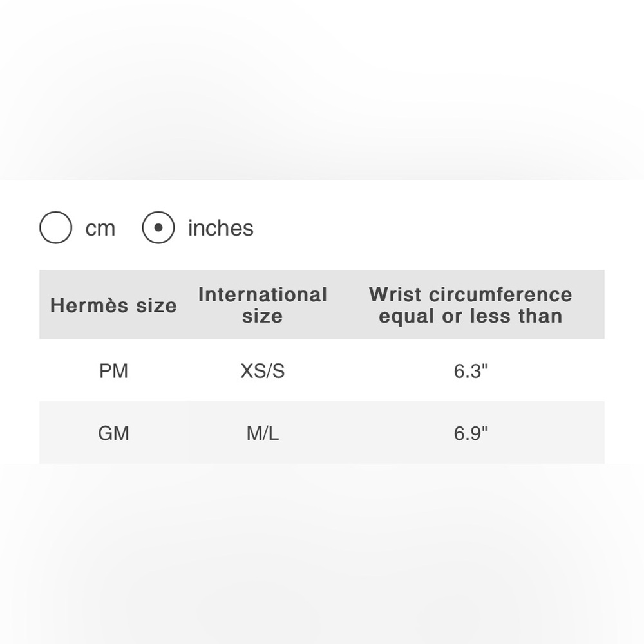Click the 6.3 inch wrist circumference value
This screenshot has height=644, width=644.
coord(469,370)
